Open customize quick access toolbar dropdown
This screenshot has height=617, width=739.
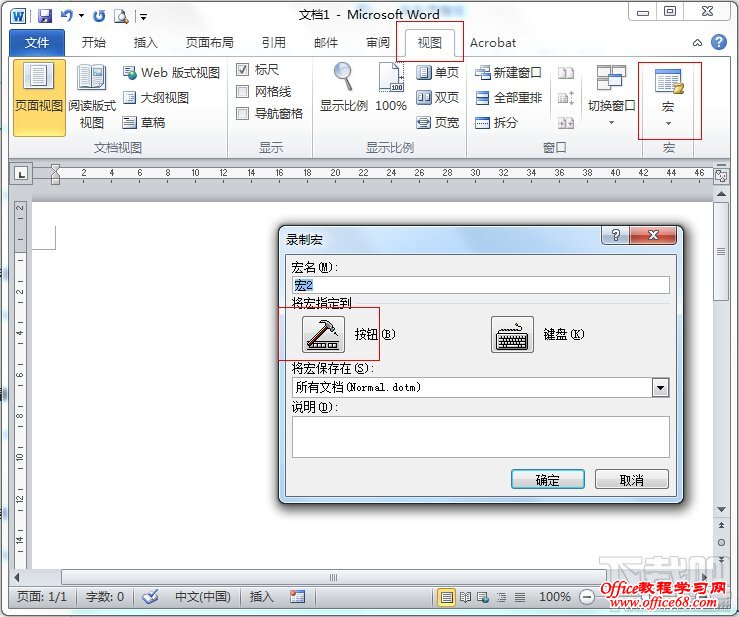pyautogui.click(x=143, y=17)
